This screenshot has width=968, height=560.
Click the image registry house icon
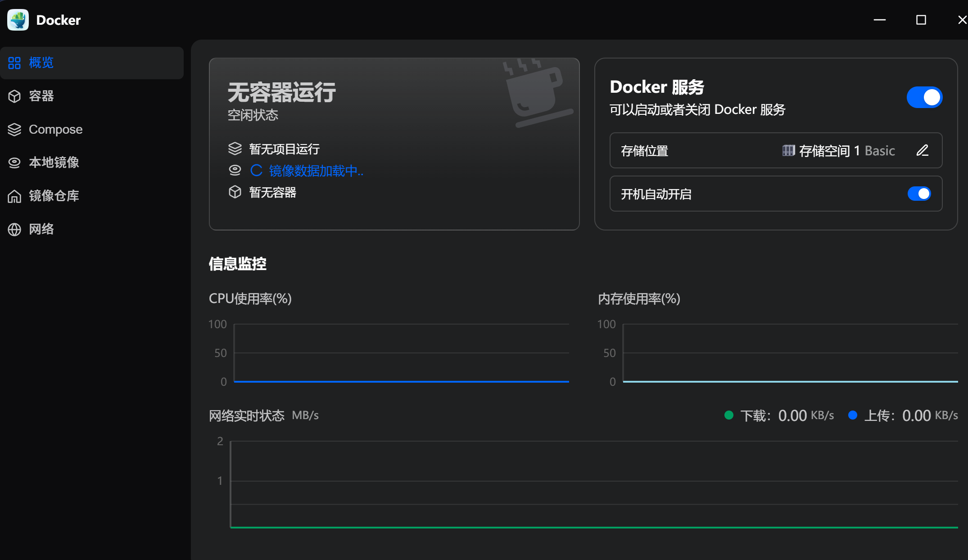pyautogui.click(x=14, y=196)
